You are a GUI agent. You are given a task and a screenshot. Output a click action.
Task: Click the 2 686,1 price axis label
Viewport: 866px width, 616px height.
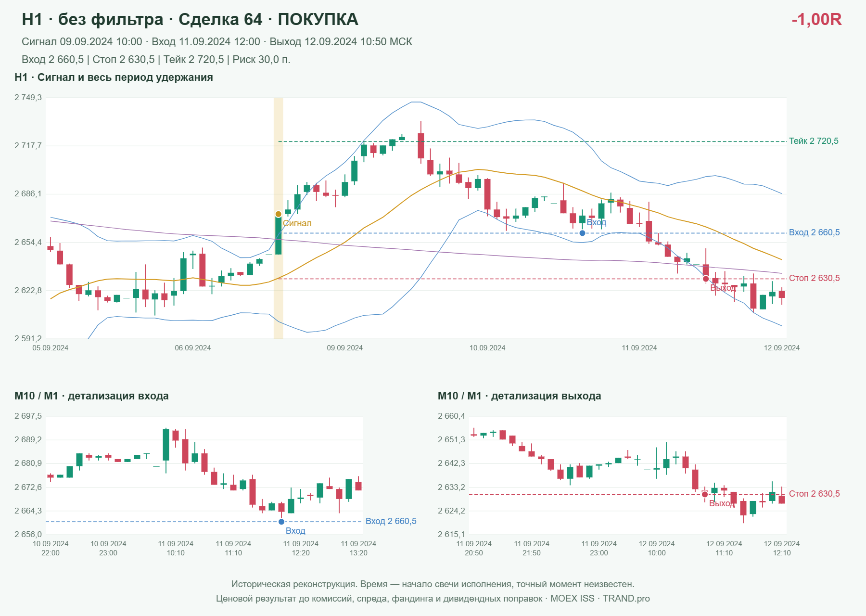click(x=28, y=194)
